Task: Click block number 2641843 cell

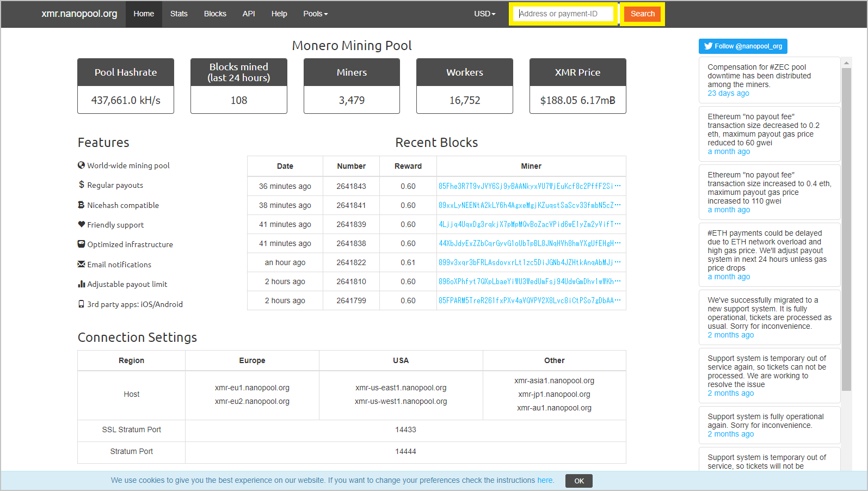Action: pyautogui.click(x=351, y=186)
